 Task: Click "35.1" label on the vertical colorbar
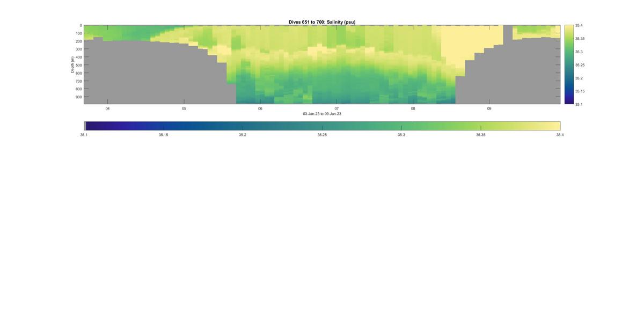(579, 105)
